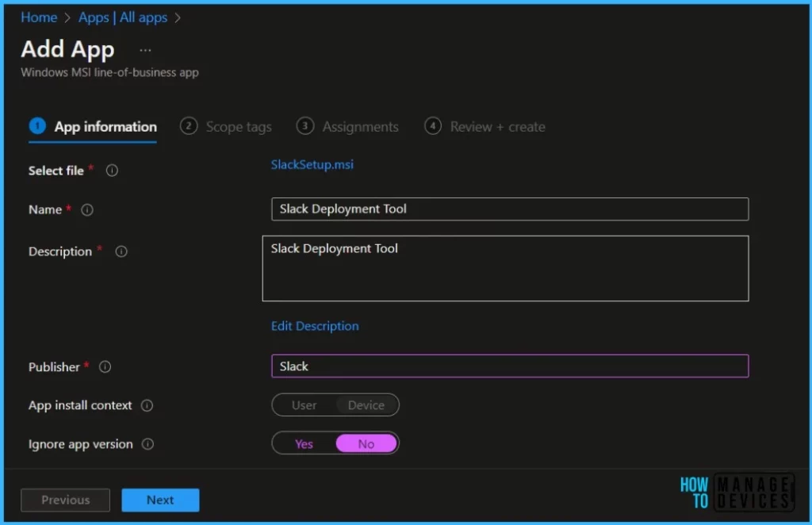The image size is (812, 525).
Task: Click the Edit Description link
Action: tap(315, 326)
